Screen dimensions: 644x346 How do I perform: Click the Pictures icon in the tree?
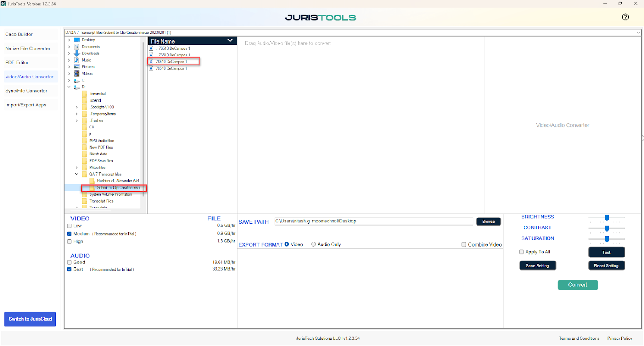77,67
